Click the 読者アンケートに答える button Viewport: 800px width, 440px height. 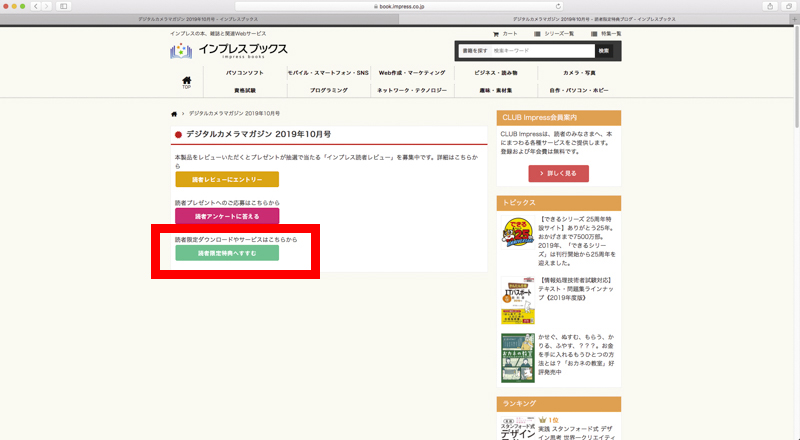tap(227, 216)
